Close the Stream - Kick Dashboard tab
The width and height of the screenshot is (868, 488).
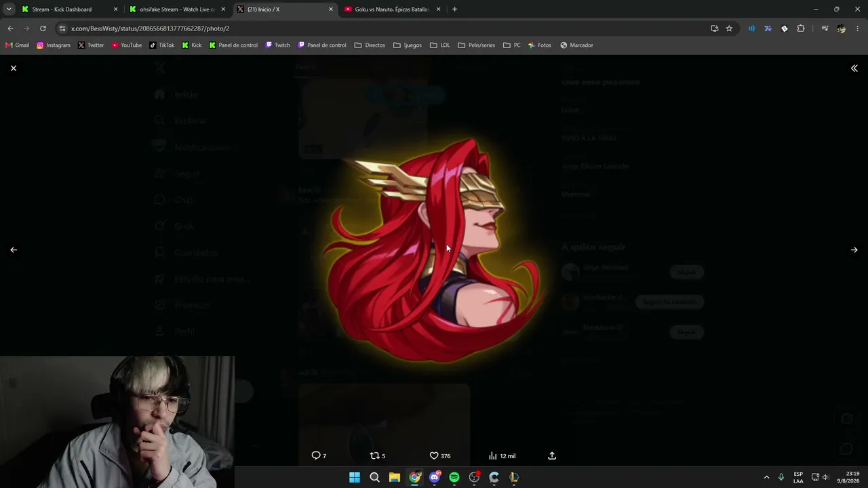coord(115,9)
